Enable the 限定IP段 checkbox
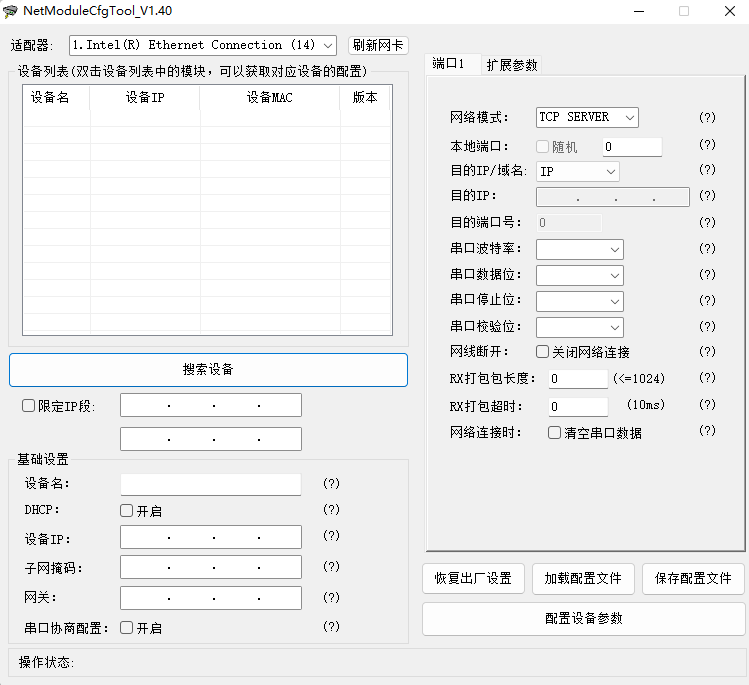Image resolution: width=749 pixels, height=685 pixels. pos(29,406)
